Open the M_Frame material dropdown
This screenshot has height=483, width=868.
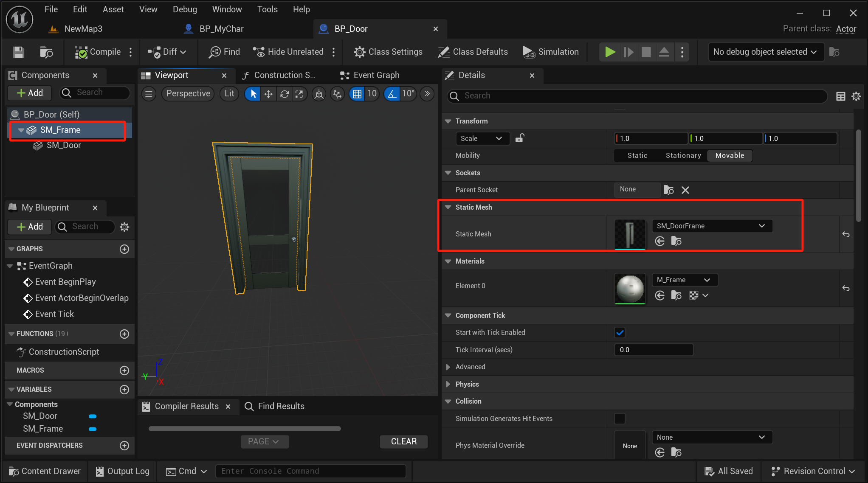[685, 280]
